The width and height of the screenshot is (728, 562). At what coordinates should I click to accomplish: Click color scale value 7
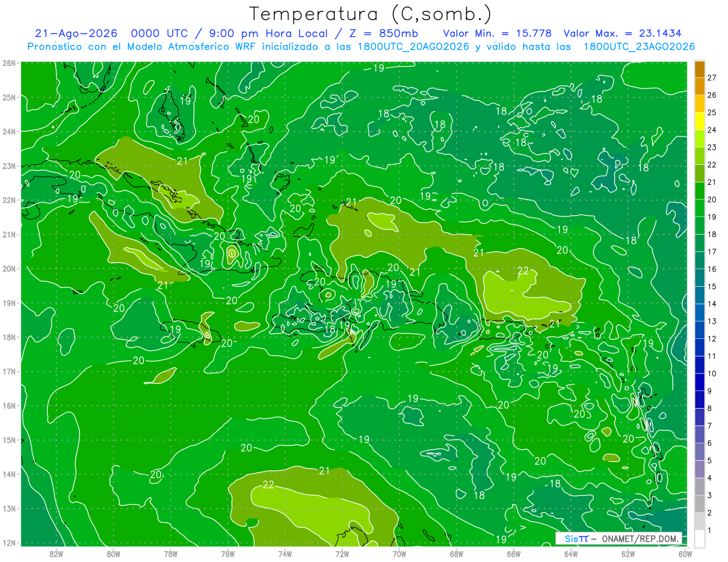pyautogui.click(x=710, y=426)
